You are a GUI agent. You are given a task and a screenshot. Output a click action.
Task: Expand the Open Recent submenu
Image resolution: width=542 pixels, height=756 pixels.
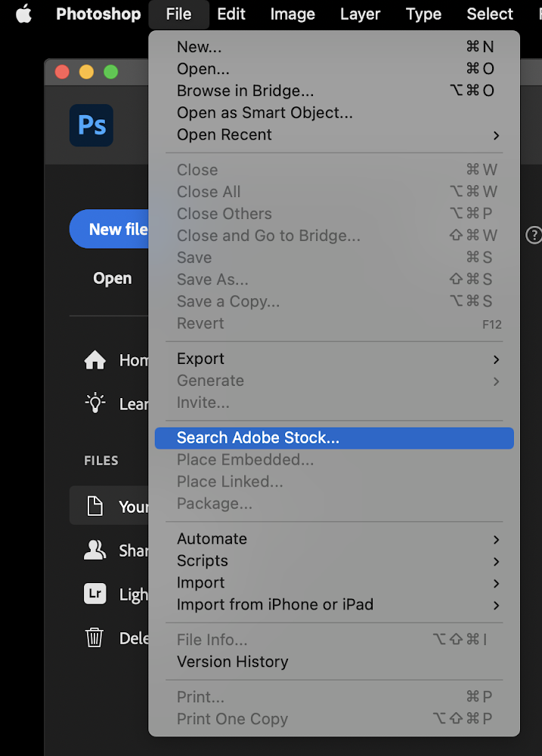coord(334,134)
